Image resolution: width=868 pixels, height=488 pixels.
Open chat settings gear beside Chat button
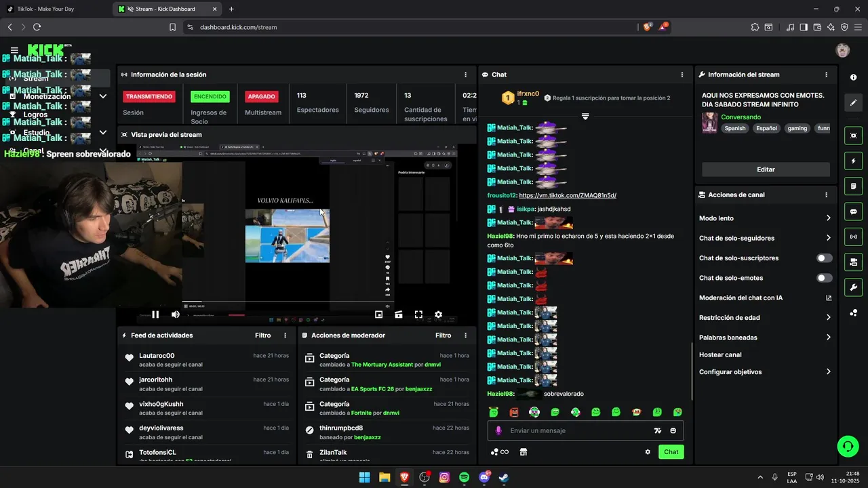click(x=648, y=452)
